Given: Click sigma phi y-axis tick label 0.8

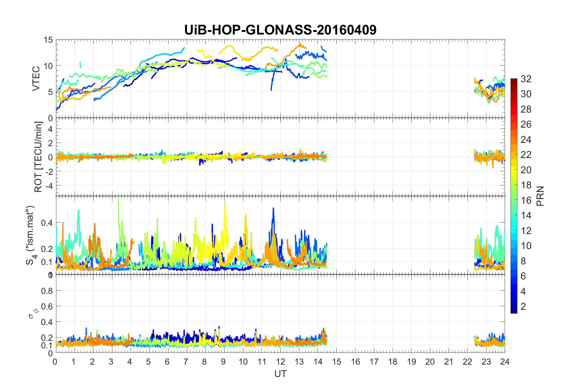Looking at the screenshot, I should (x=47, y=291).
